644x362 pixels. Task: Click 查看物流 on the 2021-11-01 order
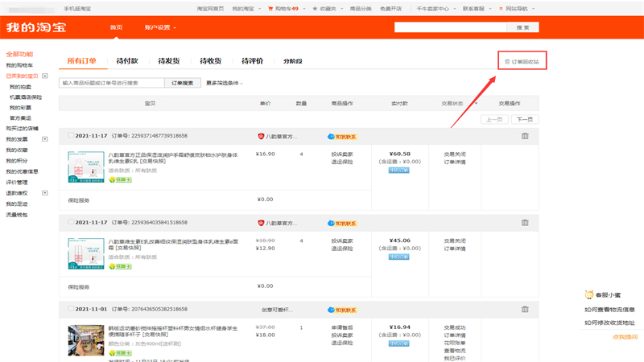454,351
